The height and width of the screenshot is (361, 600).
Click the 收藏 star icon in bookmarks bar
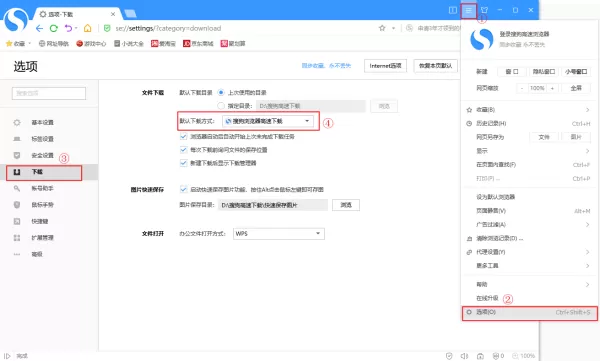(9, 44)
